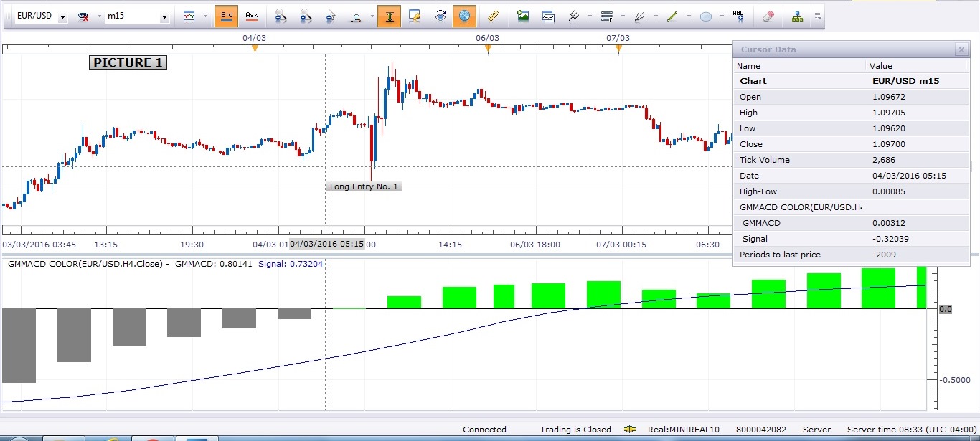This screenshot has width=980, height=441.
Task: Choose the ellipse shape tool
Action: click(x=706, y=16)
